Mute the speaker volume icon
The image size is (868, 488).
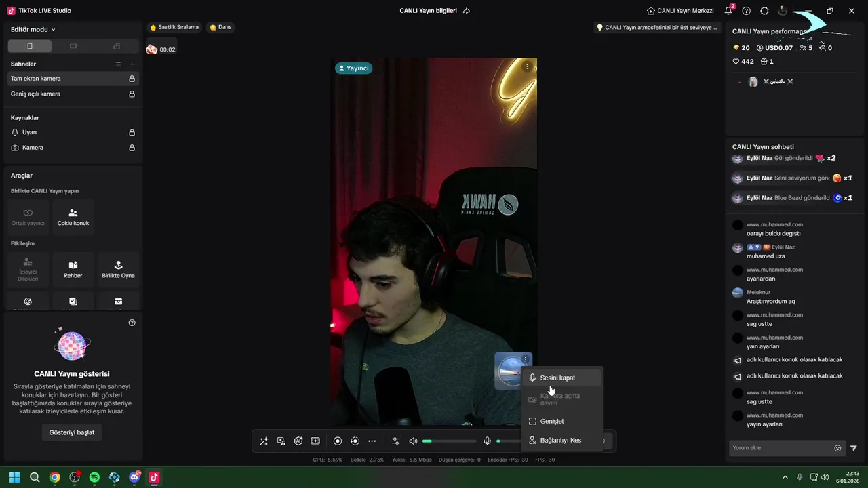pyautogui.click(x=413, y=441)
